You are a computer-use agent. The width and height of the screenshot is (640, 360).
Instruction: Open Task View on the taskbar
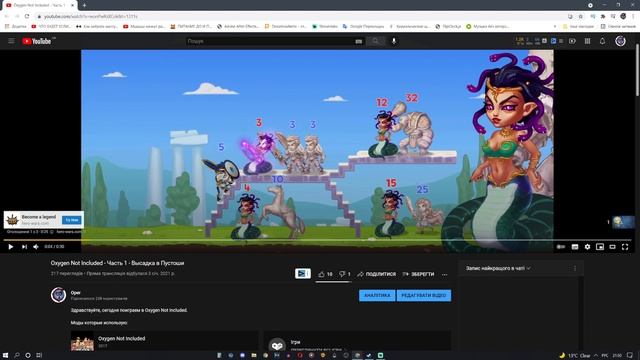pyautogui.click(x=39, y=355)
